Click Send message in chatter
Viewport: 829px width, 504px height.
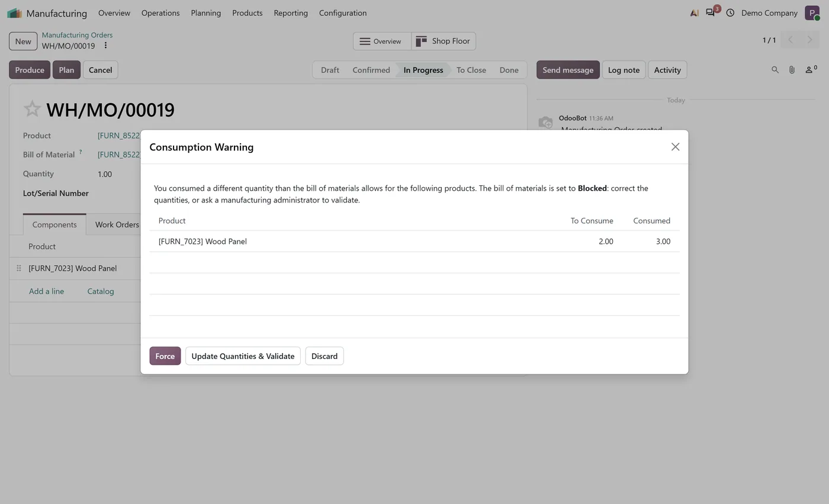(568, 70)
